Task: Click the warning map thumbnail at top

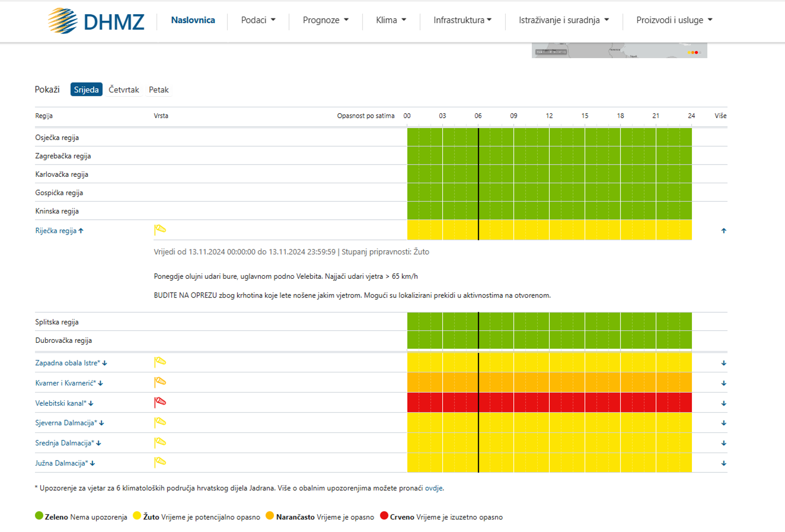Action: tap(619, 51)
